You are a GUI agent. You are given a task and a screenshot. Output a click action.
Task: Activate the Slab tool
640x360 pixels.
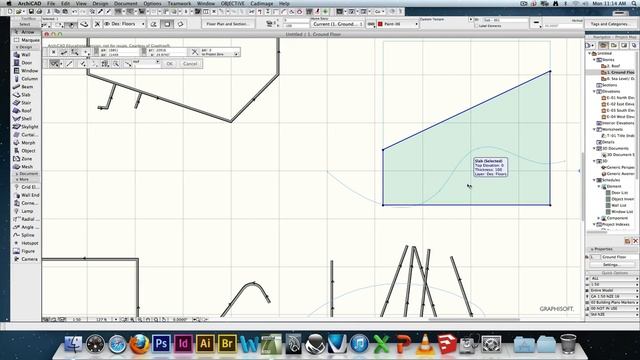[x=26, y=95]
